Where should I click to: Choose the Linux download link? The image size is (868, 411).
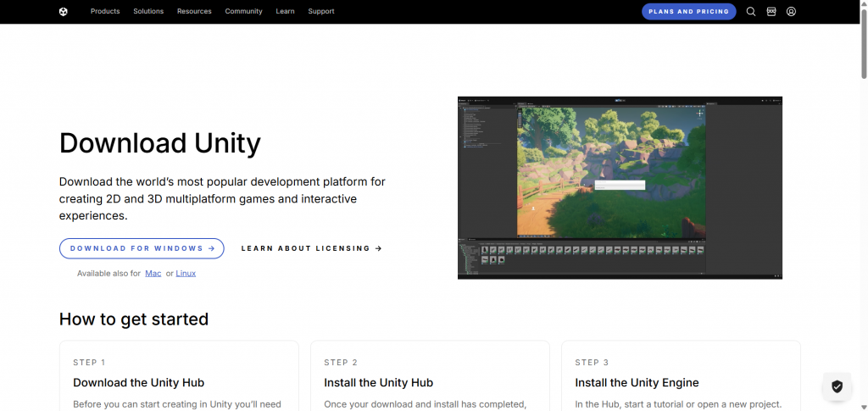(x=186, y=273)
